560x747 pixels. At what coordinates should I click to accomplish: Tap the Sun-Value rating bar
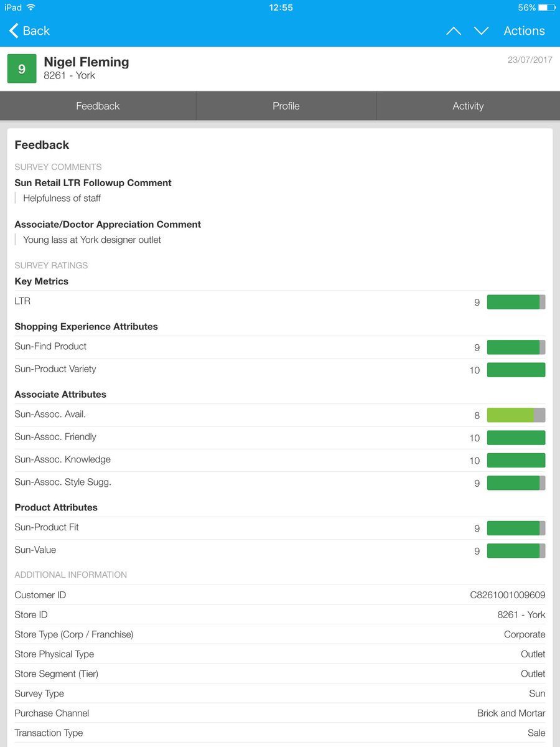tap(516, 551)
